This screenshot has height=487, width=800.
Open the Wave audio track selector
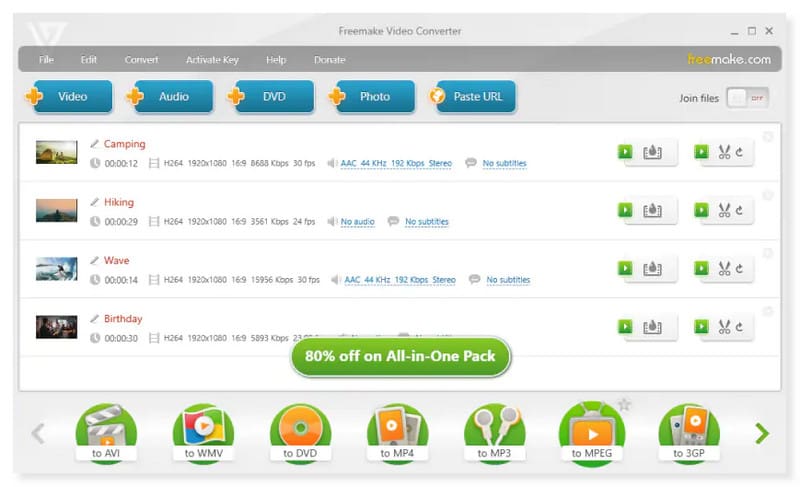pos(399,280)
